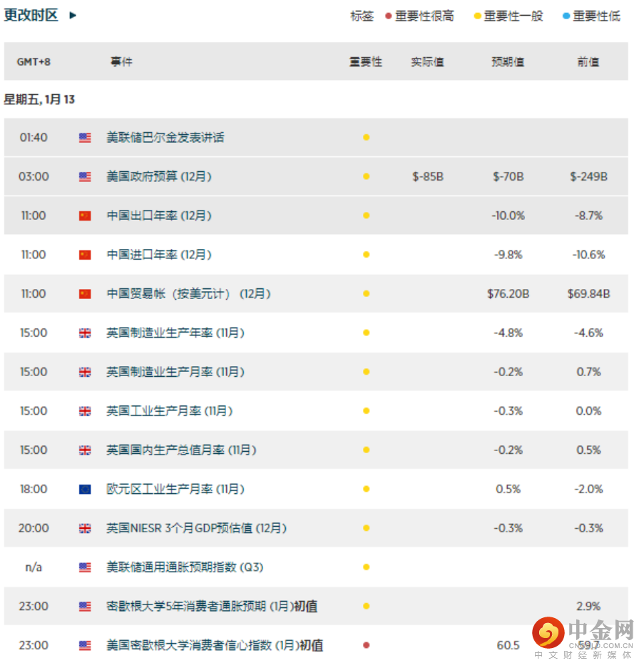This screenshot has width=644, height=668.
Task: Click the 实际值 column header
Action: coord(427,62)
